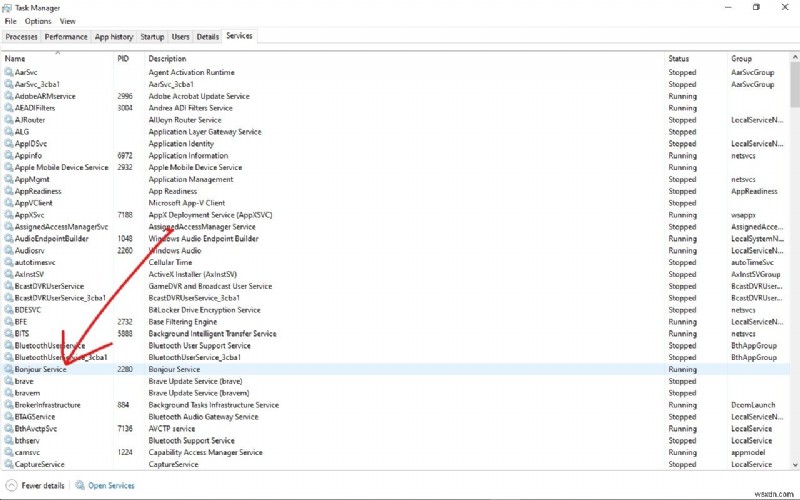The height and width of the screenshot is (500, 800).
Task: Click the AllJoyn Router Service description
Action: (185, 120)
